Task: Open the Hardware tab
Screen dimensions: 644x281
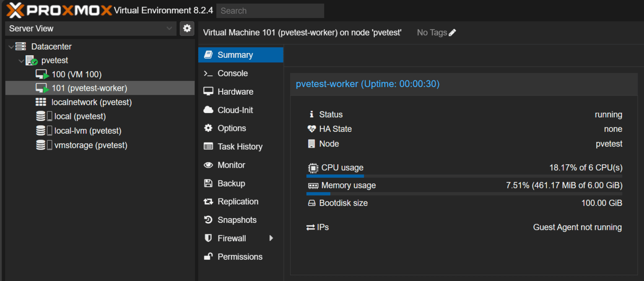Action: point(235,92)
